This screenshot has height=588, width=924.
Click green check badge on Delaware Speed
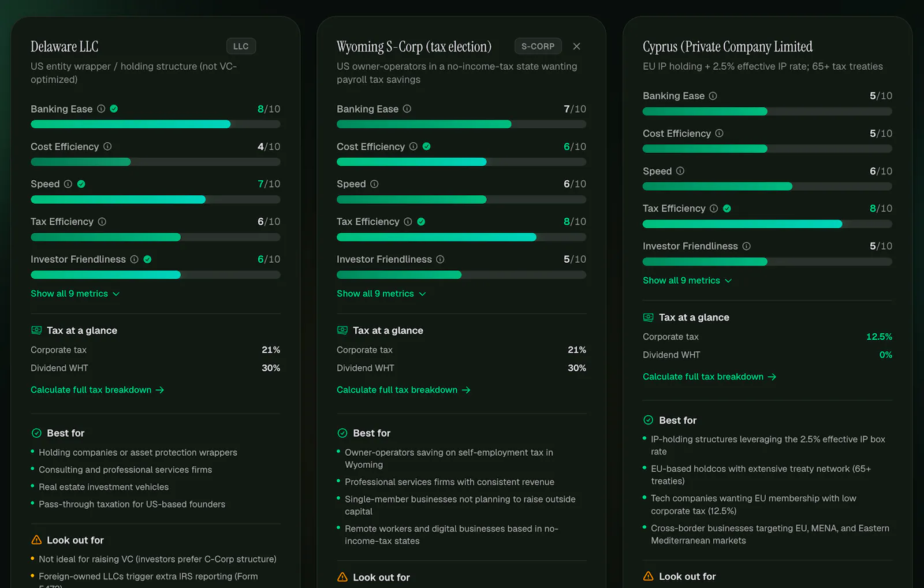tap(81, 184)
